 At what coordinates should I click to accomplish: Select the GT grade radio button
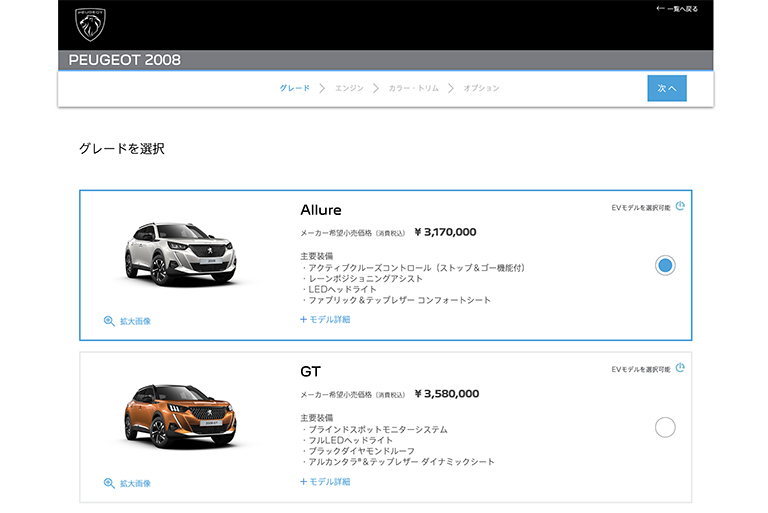coord(665,427)
